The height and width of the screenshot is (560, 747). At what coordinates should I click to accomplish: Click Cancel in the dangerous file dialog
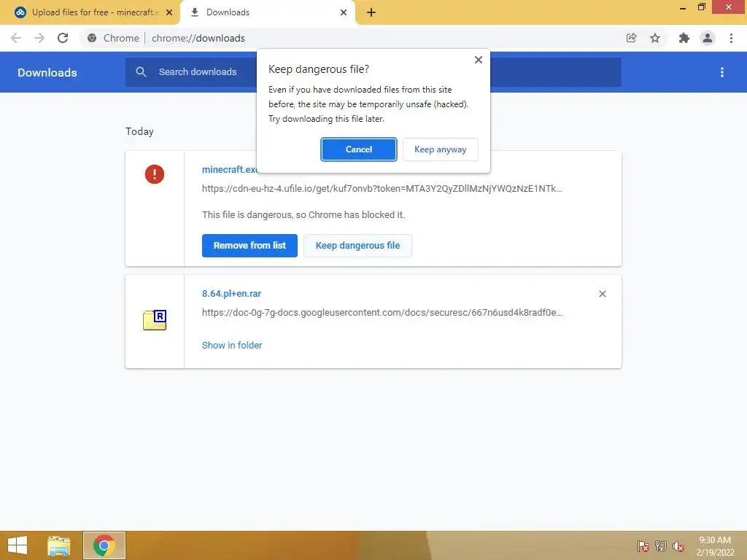358,149
